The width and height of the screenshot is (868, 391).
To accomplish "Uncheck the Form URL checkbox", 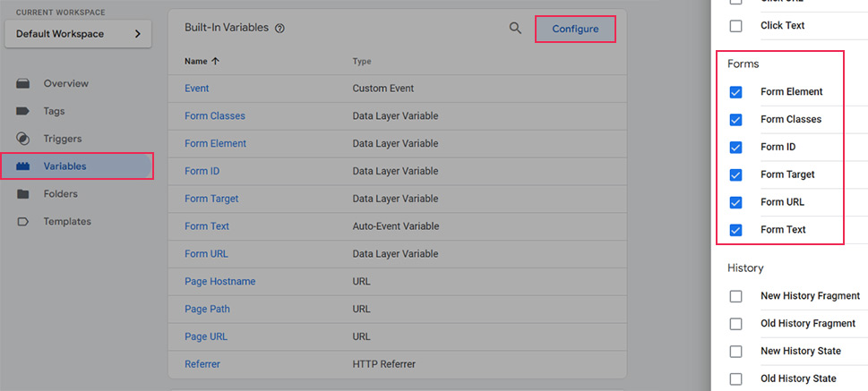I will click(x=735, y=202).
